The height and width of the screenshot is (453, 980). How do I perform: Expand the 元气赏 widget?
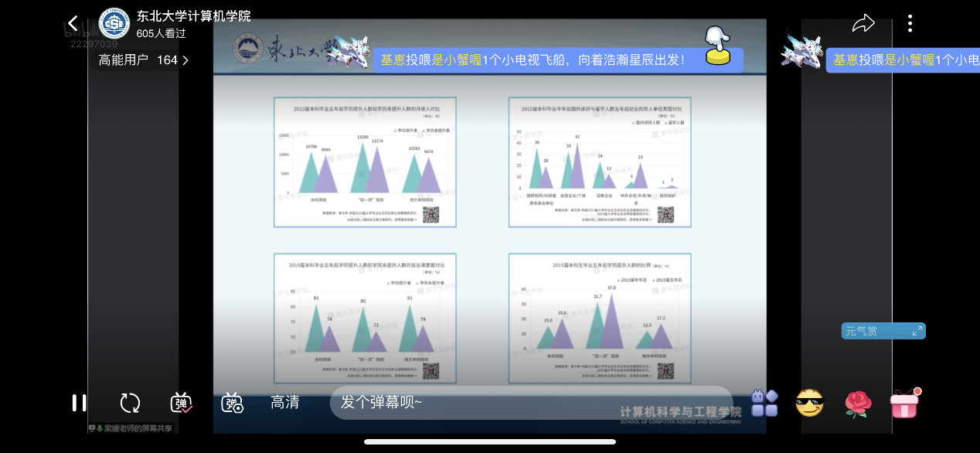pyautogui.click(x=883, y=331)
